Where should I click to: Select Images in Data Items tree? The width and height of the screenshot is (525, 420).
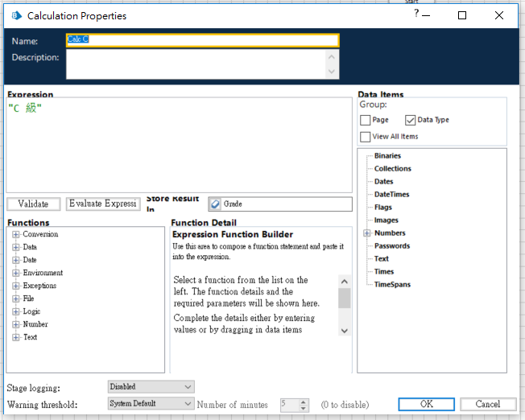click(x=386, y=220)
